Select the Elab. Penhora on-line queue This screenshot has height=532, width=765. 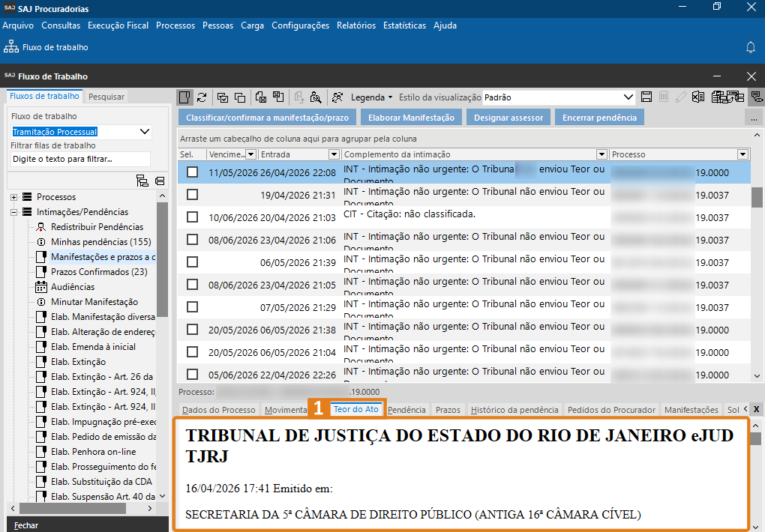[x=93, y=452]
